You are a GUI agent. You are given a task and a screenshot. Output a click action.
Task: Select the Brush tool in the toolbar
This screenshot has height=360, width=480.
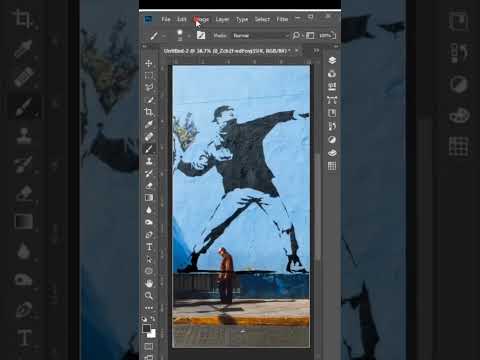coord(149,149)
